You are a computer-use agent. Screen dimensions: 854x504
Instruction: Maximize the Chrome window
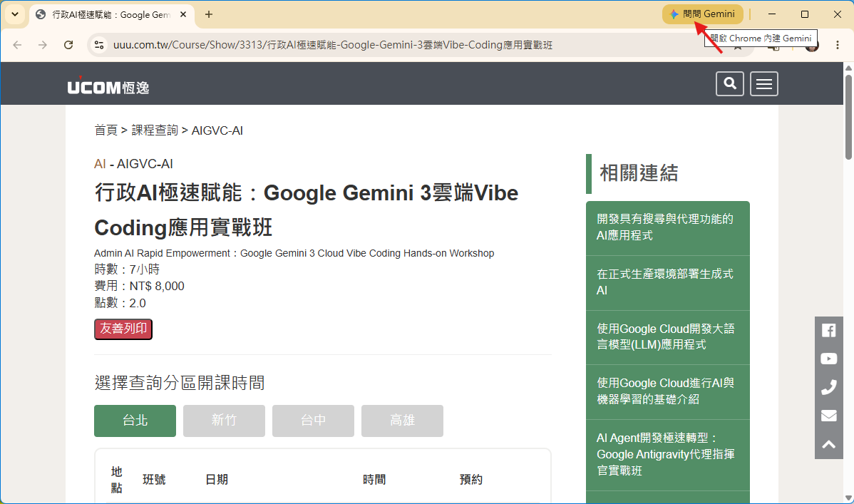coord(804,14)
